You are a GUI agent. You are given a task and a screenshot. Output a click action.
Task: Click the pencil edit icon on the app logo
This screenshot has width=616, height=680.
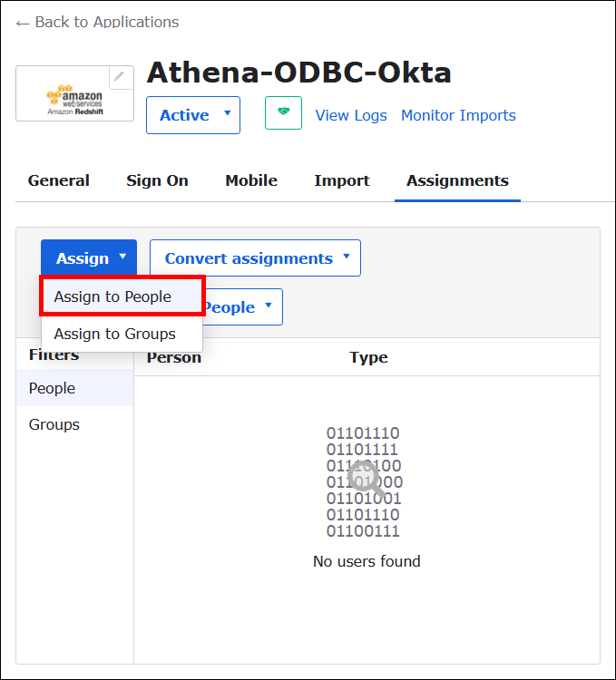pos(120,78)
